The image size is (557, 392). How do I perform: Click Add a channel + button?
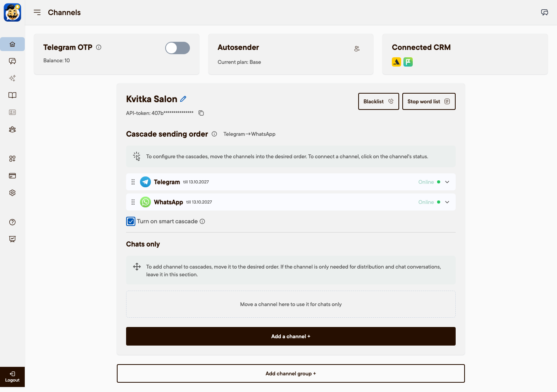coord(291,336)
